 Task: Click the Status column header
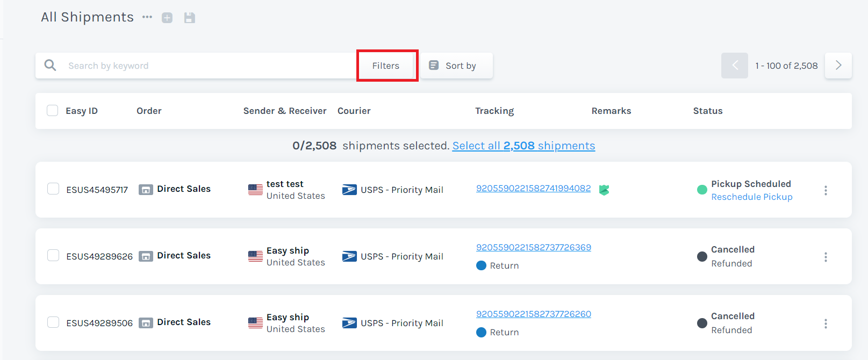708,111
